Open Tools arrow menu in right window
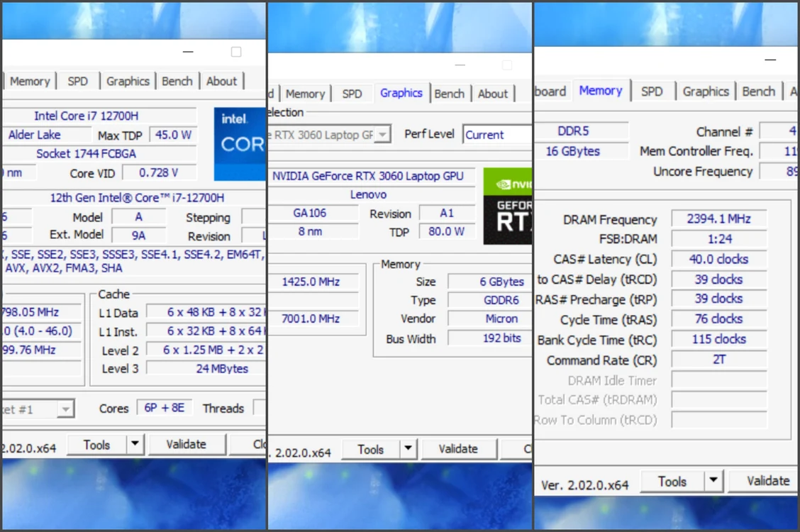The image size is (800, 532). click(713, 480)
